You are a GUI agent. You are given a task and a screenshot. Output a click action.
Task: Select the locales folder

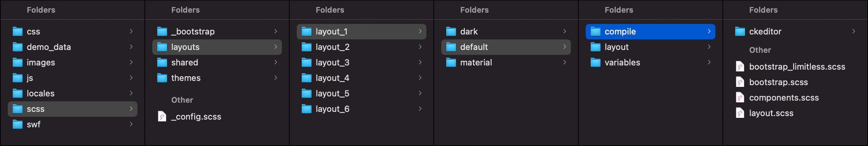click(x=73, y=94)
